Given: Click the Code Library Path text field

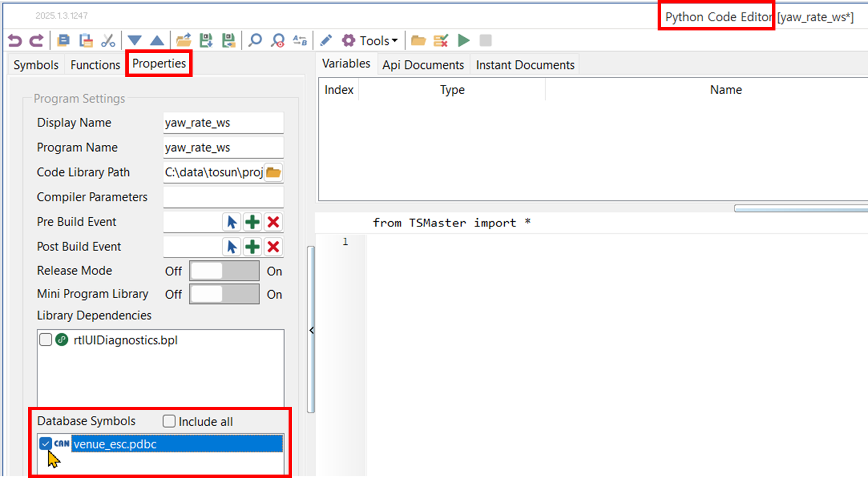Looking at the screenshot, I should pyautogui.click(x=214, y=172).
